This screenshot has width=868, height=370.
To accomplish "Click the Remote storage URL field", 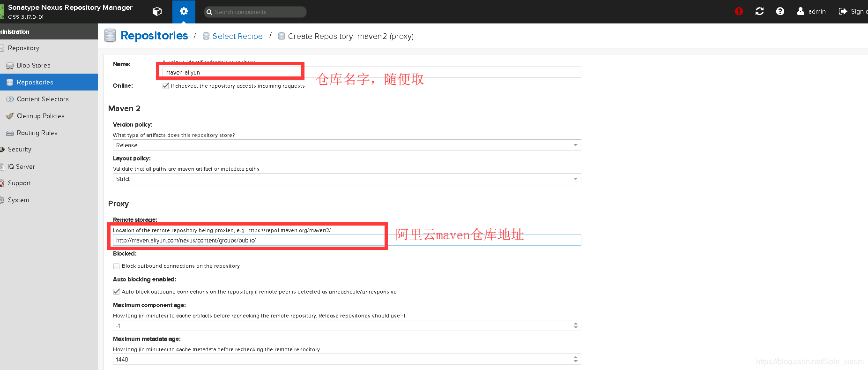I will (347, 240).
